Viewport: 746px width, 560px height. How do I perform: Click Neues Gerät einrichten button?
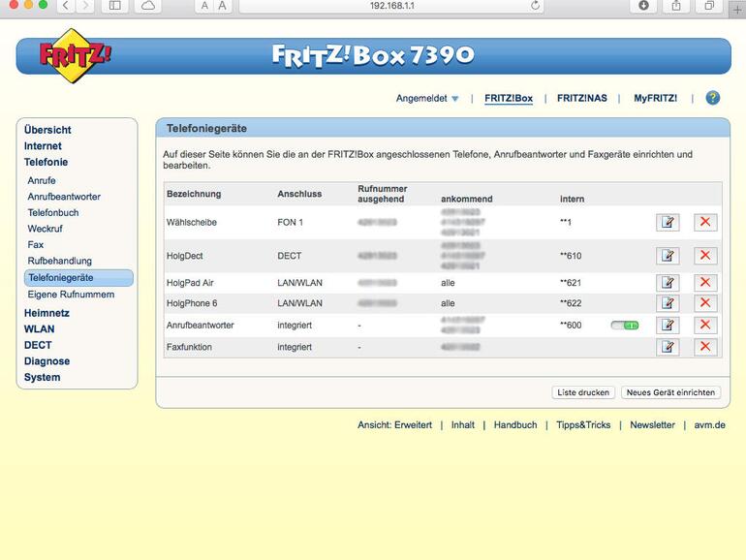point(670,392)
